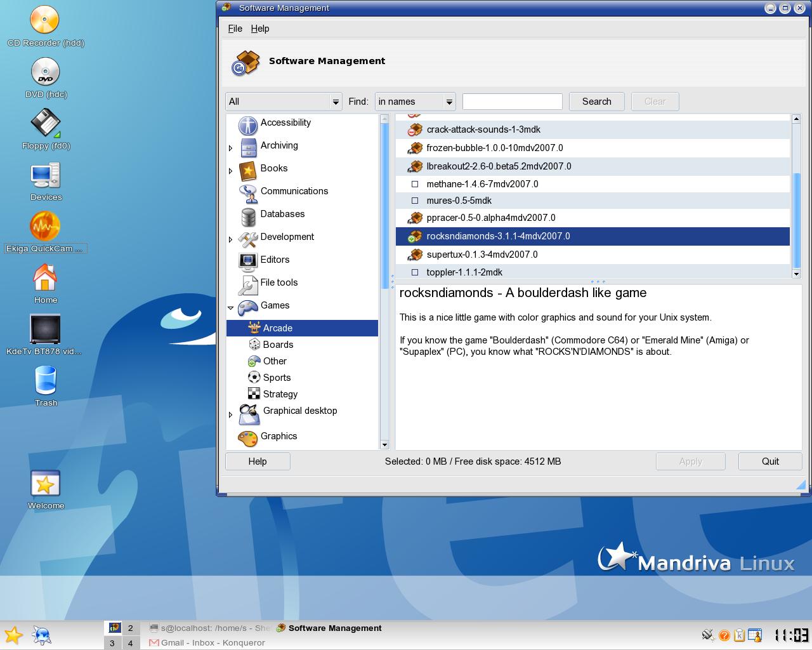Click the Apply button
Screen dimensions: 812x650
tap(690, 461)
